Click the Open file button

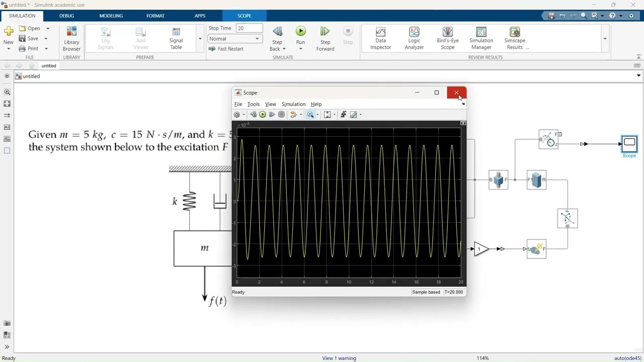coord(30,29)
